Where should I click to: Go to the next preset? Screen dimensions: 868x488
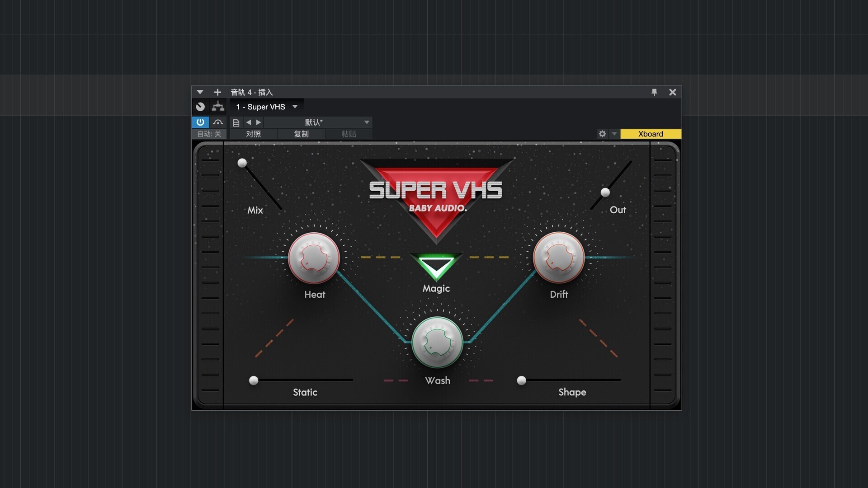click(259, 122)
